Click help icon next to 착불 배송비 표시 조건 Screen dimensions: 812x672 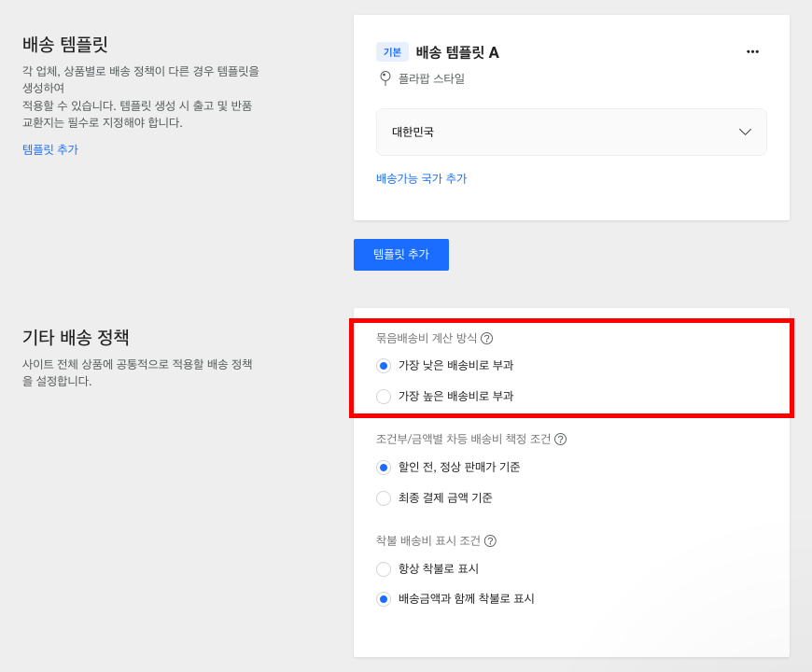(x=490, y=540)
